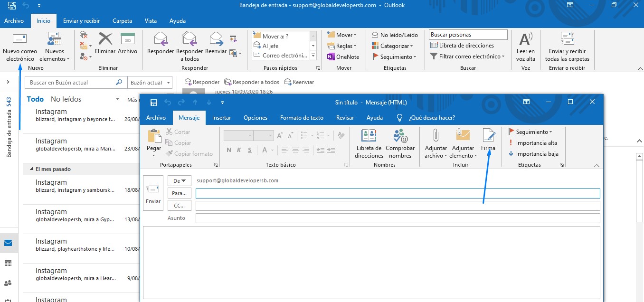
Task: Click the save icon in message window
Action: point(153,103)
